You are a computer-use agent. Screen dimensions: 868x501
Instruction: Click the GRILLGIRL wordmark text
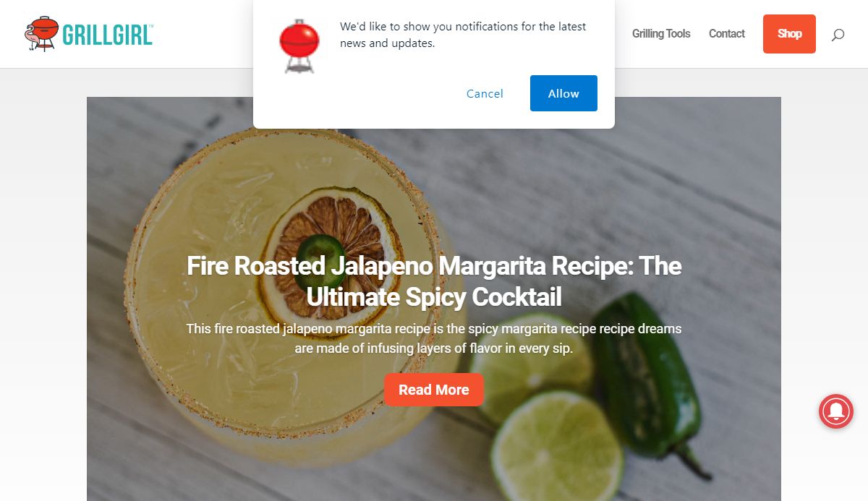point(108,34)
